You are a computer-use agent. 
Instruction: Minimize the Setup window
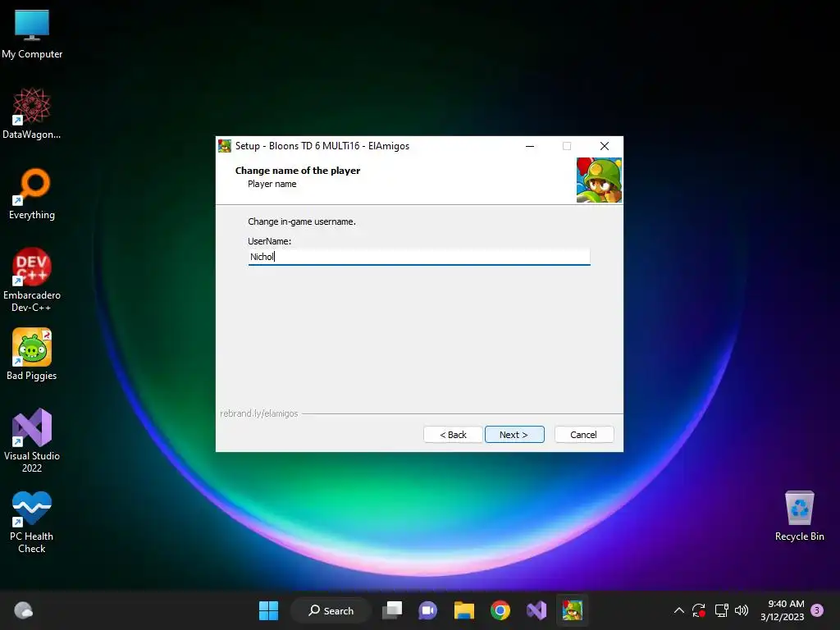pyautogui.click(x=530, y=146)
